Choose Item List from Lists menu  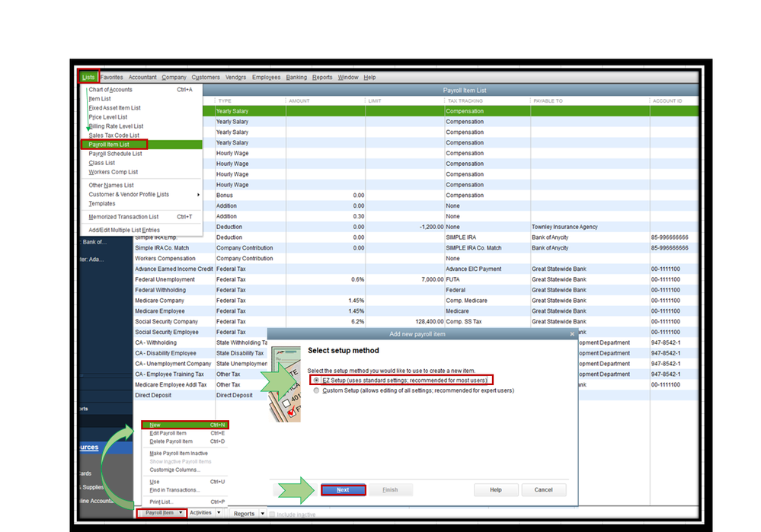[141, 99]
